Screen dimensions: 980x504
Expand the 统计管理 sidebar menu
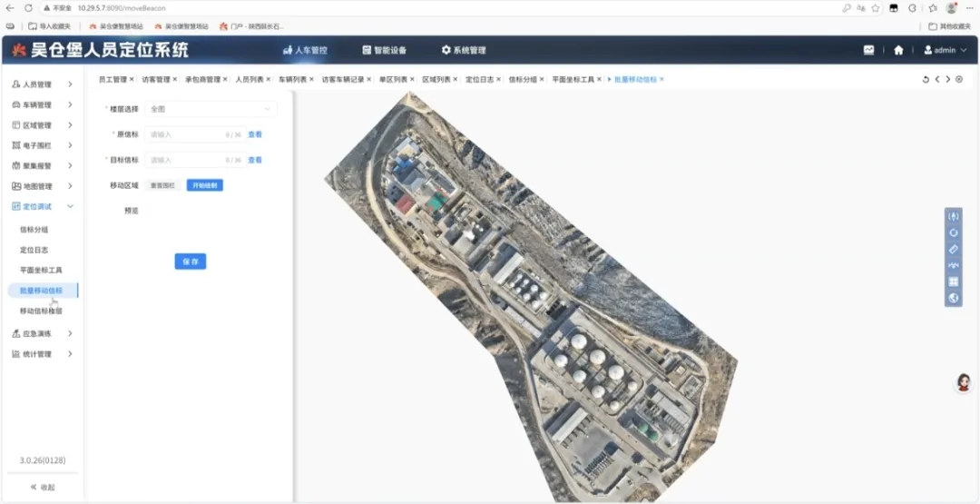pos(43,354)
